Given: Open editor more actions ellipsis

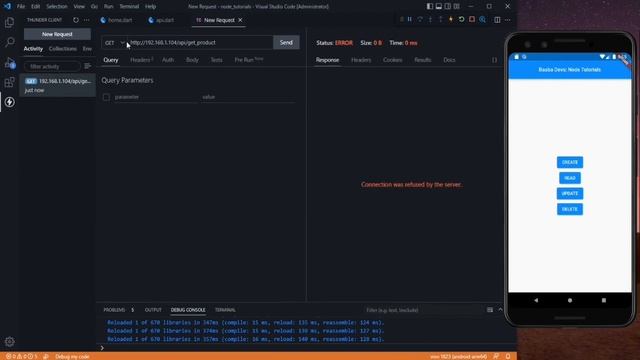Looking at the screenshot, I should 508,20.
